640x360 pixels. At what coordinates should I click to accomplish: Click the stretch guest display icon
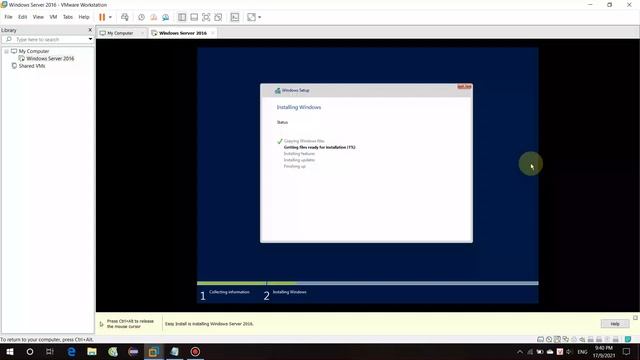pyautogui.click(x=251, y=17)
